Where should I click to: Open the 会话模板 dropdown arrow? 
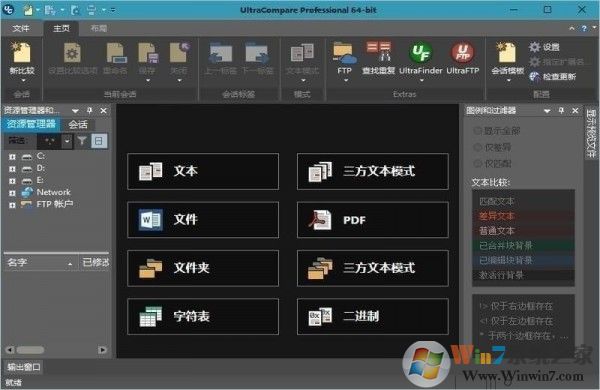coord(509,80)
